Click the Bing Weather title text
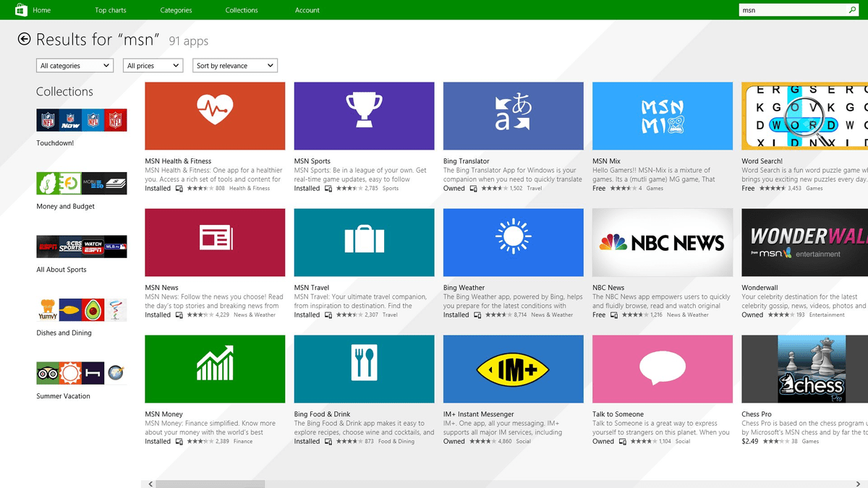The width and height of the screenshot is (868, 488). (464, 288)
